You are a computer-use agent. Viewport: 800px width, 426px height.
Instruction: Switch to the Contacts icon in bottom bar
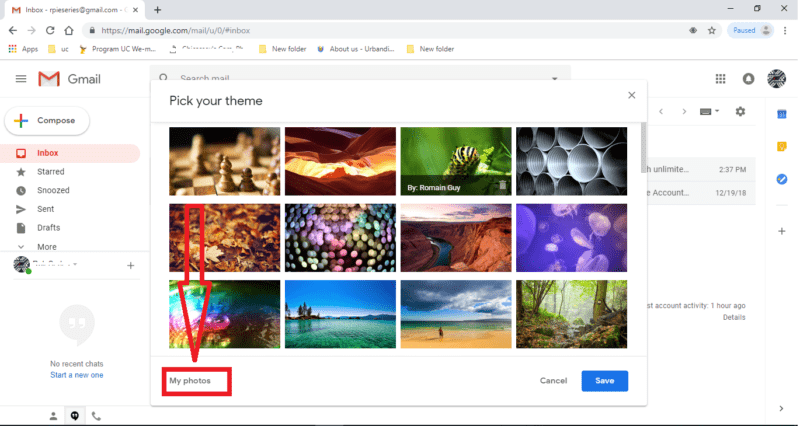(54, 416)
